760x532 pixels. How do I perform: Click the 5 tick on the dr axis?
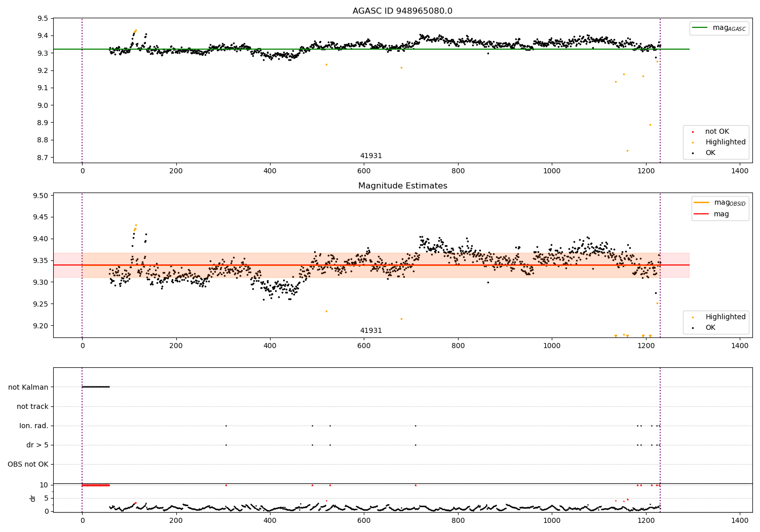[x=46, y=498]
